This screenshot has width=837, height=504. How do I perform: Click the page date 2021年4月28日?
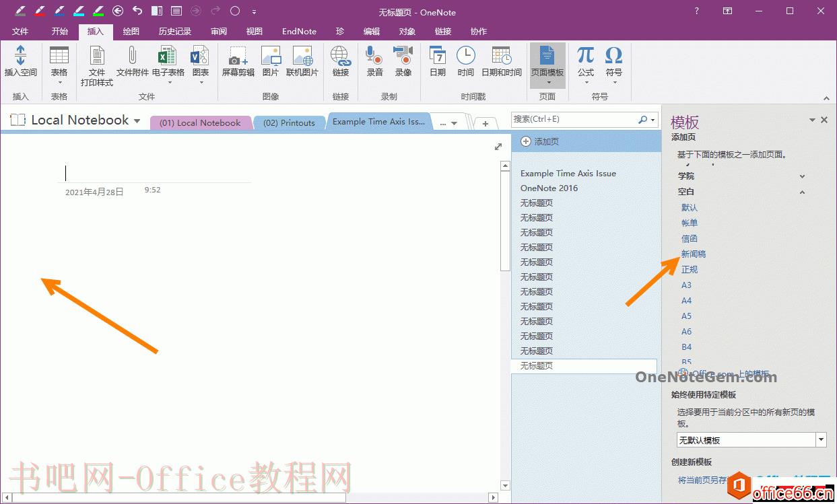[94, 192]
